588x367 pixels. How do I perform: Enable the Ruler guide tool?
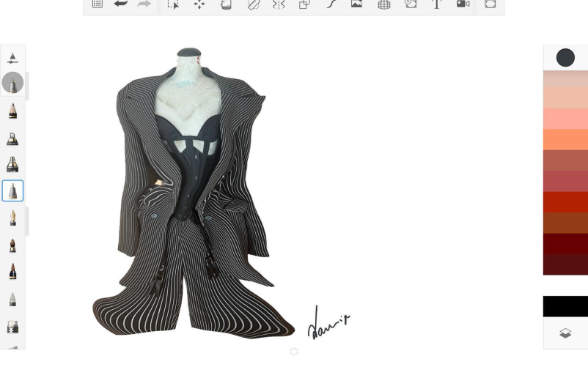(x=253, y=4)
